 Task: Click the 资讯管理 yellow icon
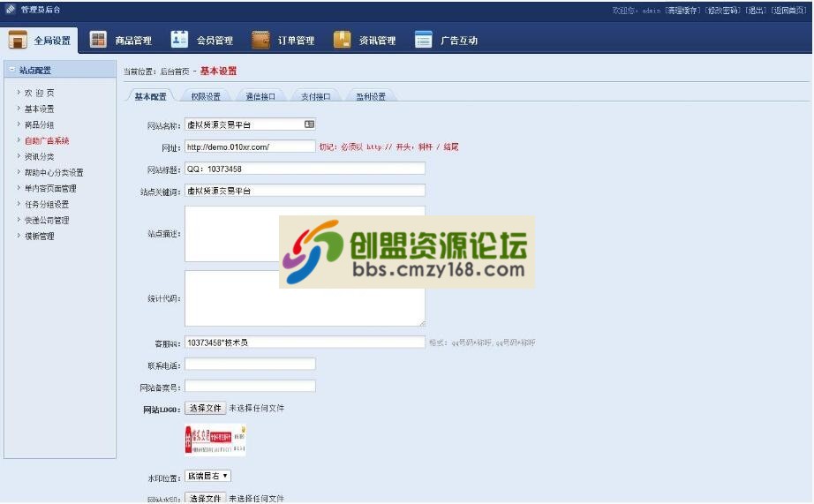(x=342, y=40)
